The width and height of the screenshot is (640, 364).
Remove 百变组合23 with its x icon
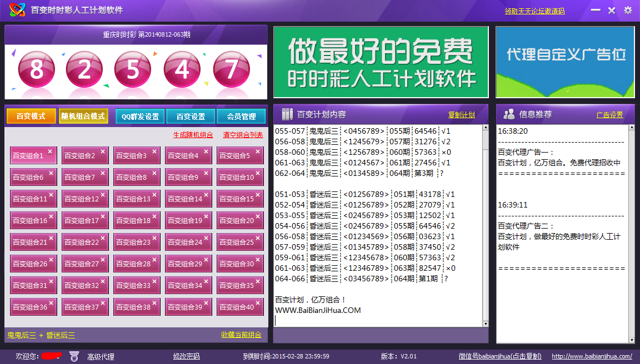tap(154, 238)
